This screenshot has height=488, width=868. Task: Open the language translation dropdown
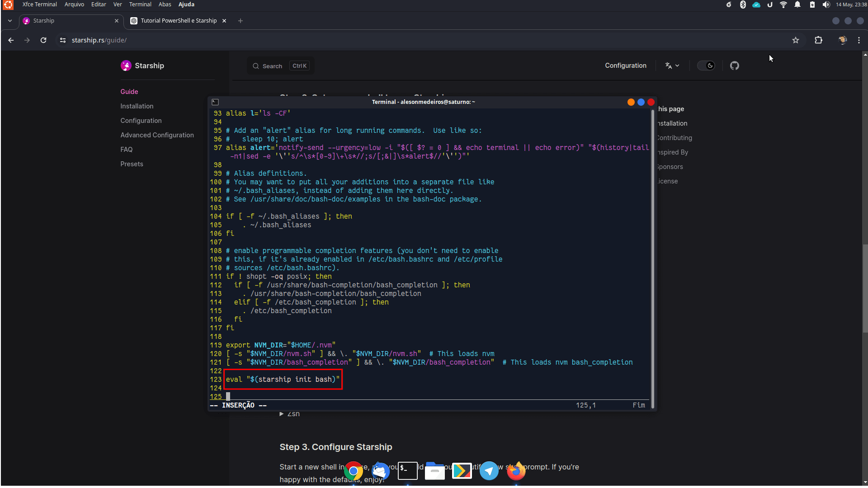pos(672,66)
